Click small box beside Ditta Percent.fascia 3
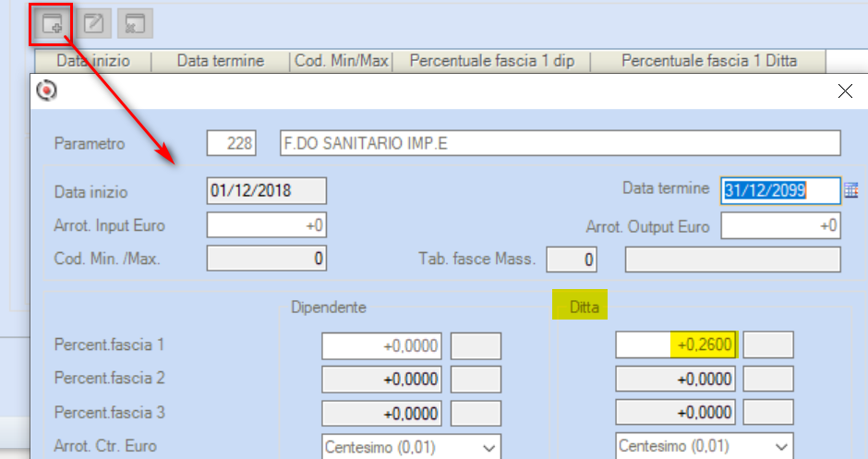The image size is (868, 459). tap(768, 413)
